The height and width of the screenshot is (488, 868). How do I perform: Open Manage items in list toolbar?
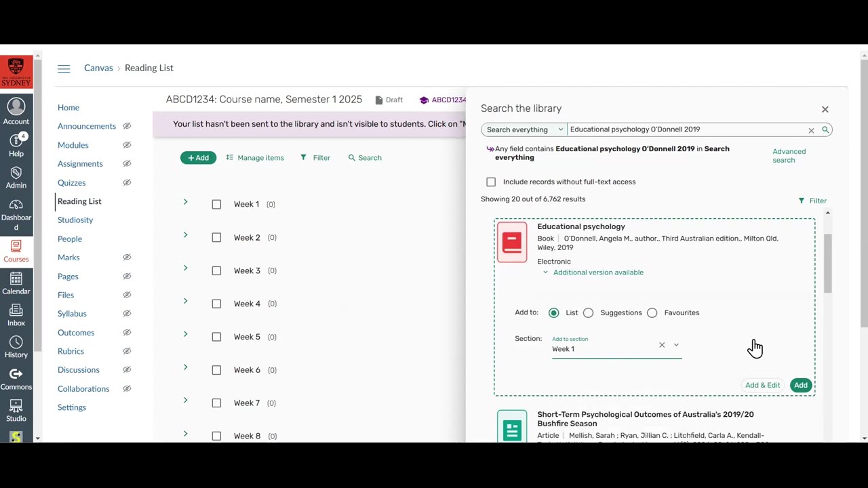tap(255, 158)
